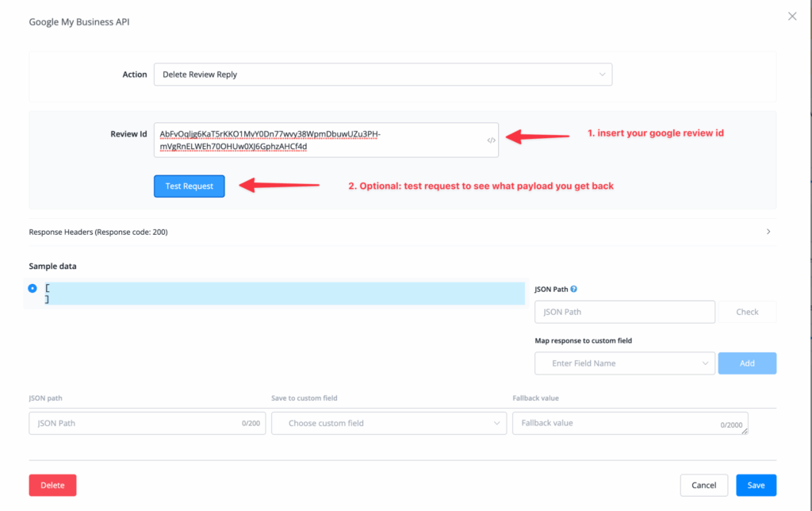812x511 pixels.
Task: Open the Choose custom field dropdown
Action: (389, 423)
